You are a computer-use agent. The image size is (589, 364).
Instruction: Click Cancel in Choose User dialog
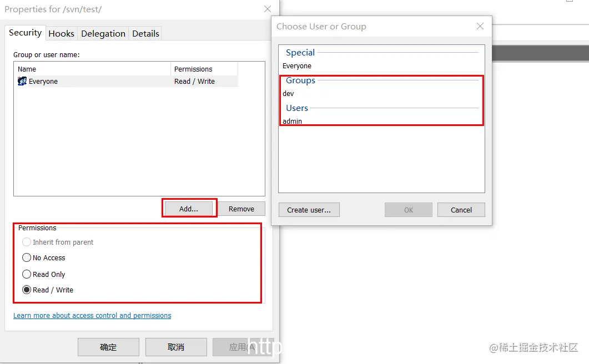[x=461, y=210]
